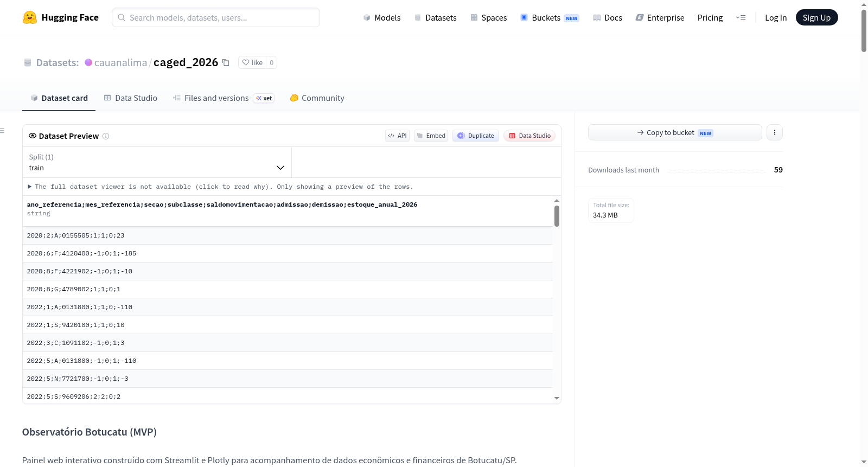The width and height of the screenshot is (868, 467).
Task: Click the Datasets breadcrumb icon
Action: pos(28,62)
